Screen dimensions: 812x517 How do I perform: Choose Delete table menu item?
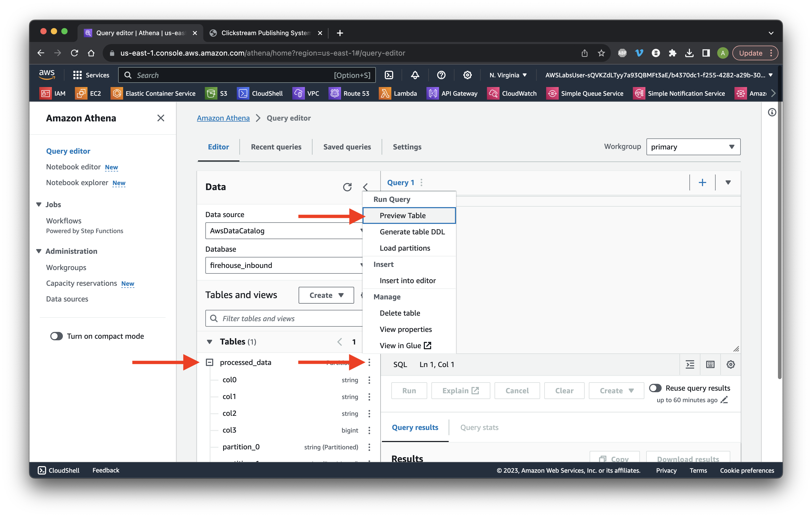409,313
